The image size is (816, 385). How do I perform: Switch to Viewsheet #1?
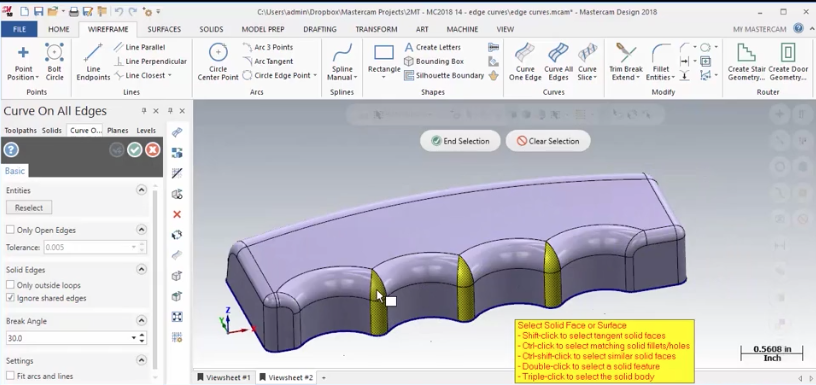pyautogui.click(x=224, y=377)
